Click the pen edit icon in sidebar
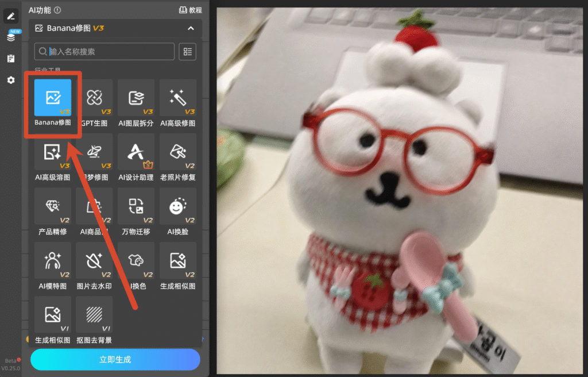Screen dimensions: 588x377 (11, 16)
